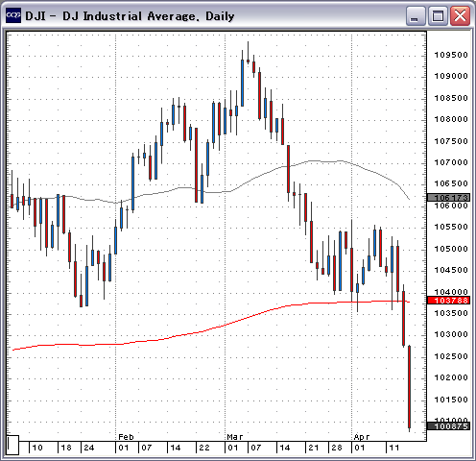Click the CQG logo icon in title bar
Image resolution: width=476 pixels, height=461 pixels.
pyautogui.click(x=13, y=15)
